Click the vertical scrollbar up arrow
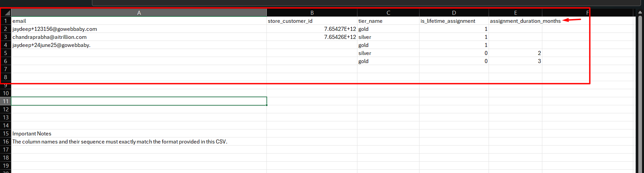The width and height of the screenshot is (644, 173). pyautogui.click(x=640, y=12)
